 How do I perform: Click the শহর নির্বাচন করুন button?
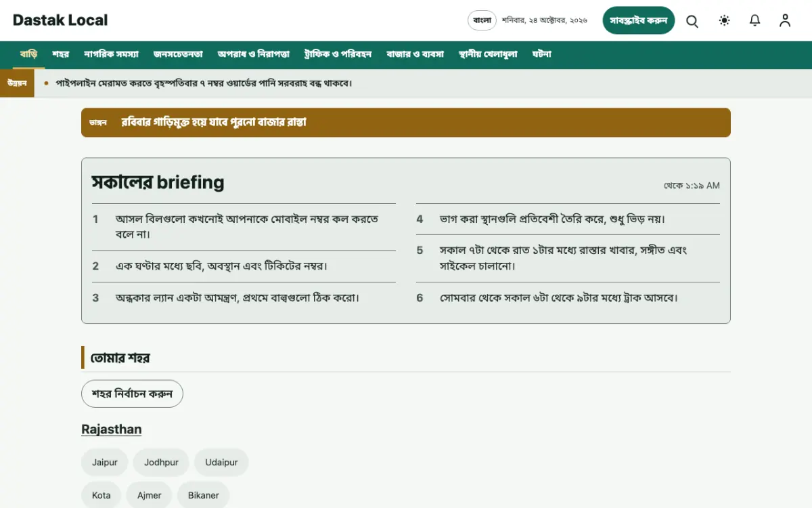pyautogui.click(x=132, y=394)
